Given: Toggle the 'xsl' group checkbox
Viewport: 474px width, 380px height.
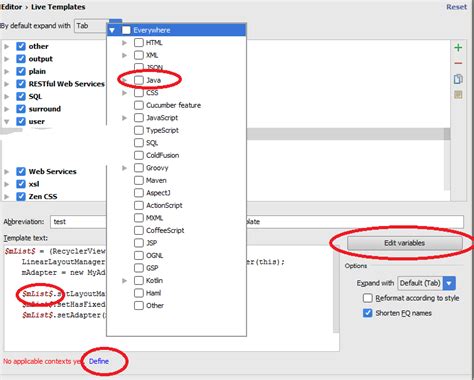Looking at the screenshot, I should 21,184.
